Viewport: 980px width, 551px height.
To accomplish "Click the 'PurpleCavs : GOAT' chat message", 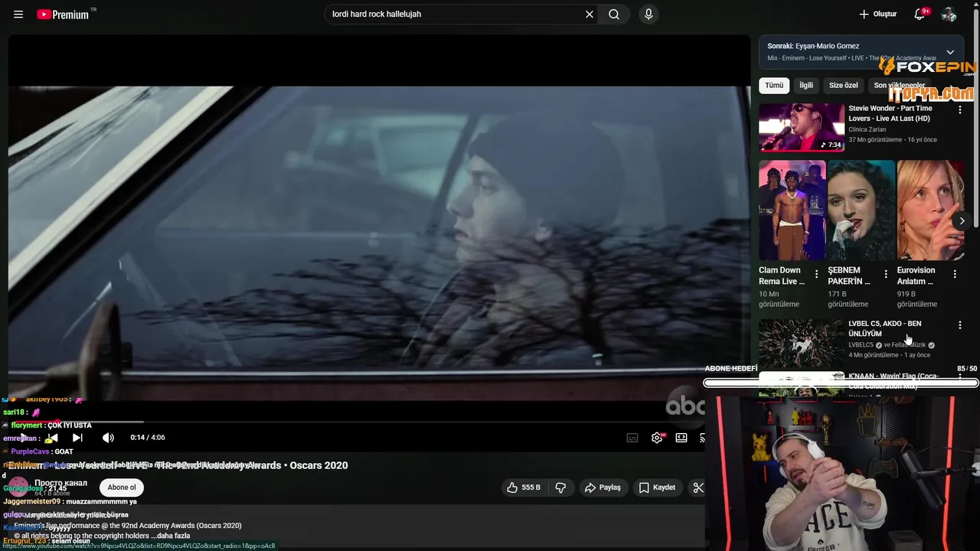I will tap(38, 452).
